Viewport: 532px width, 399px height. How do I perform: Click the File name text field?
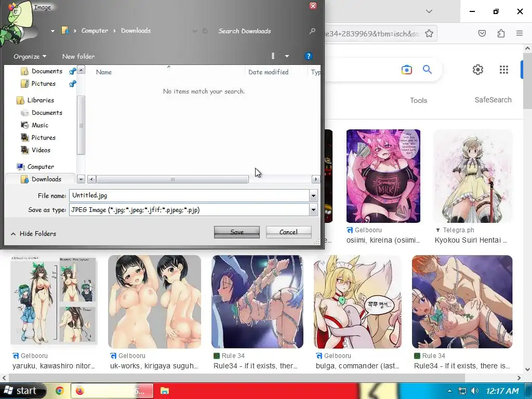pyautogui.click(x=189, y=195)
